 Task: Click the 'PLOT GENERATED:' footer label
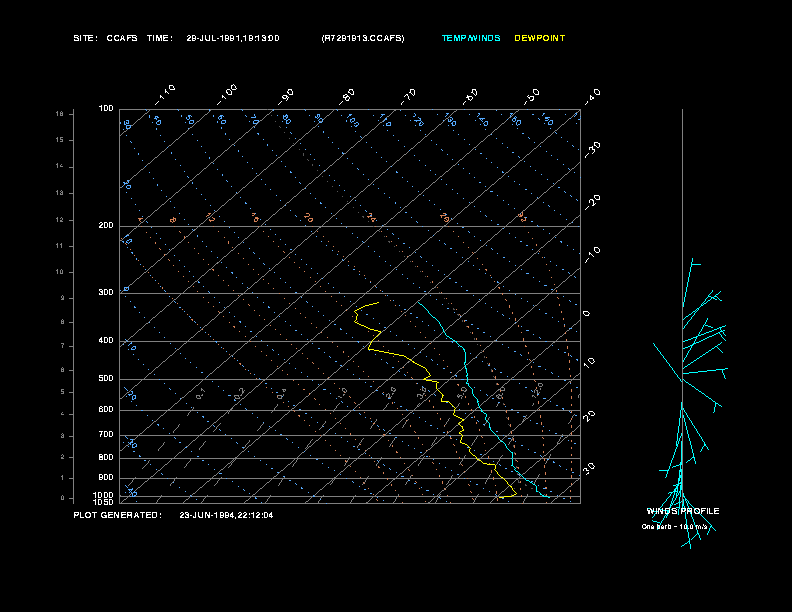(x=118, y=515)
